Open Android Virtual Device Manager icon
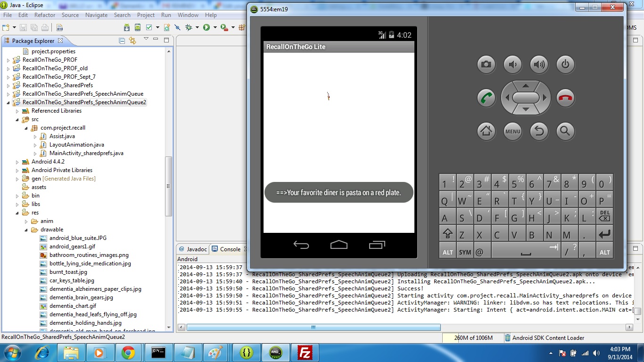This screenshot has height=362, width=644. [138, 27]
